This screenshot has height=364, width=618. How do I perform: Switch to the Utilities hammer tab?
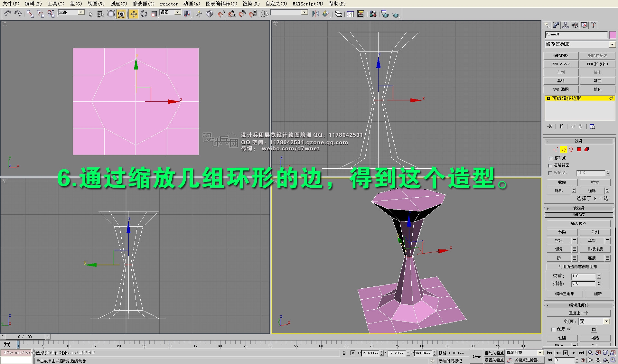point(594,25)
